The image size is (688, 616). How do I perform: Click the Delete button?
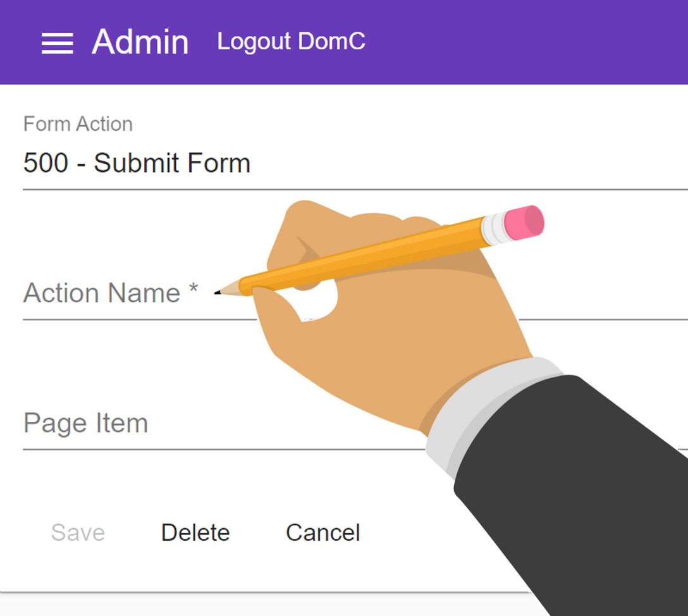pos(195,533)
